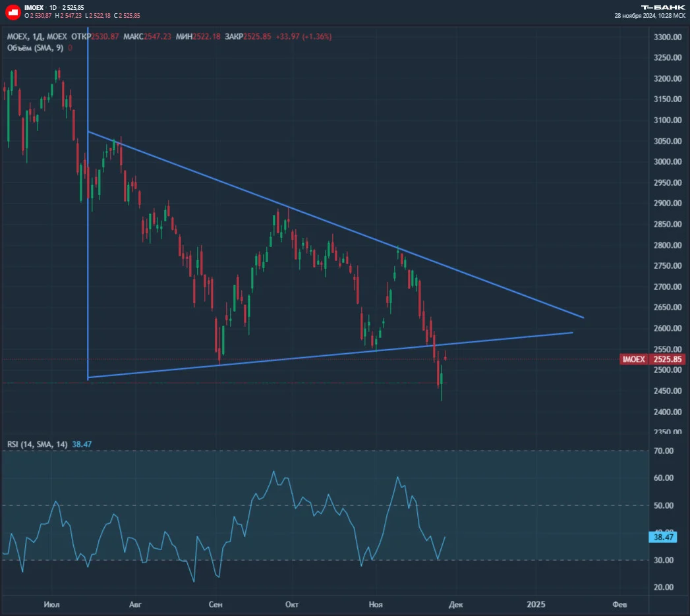
Task: Click the Окт label on the time axis
Action: 292,605
